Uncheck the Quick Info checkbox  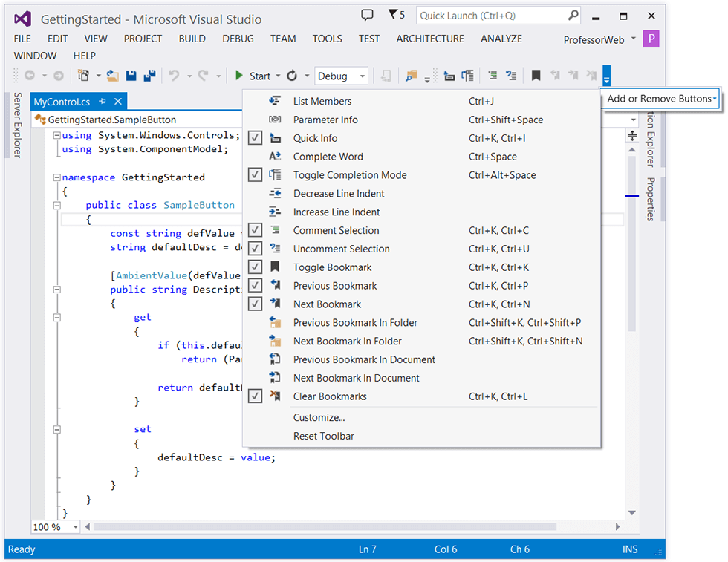coord(255,138)
